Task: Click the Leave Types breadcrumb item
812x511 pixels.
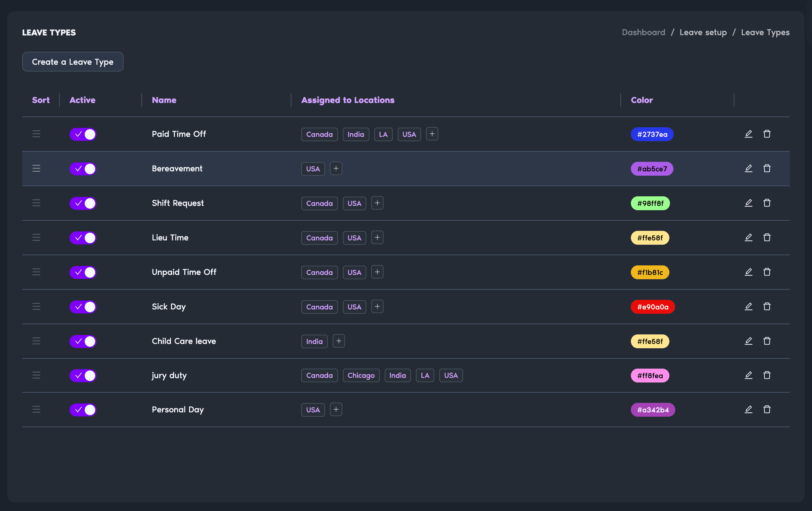Action: 765,32
